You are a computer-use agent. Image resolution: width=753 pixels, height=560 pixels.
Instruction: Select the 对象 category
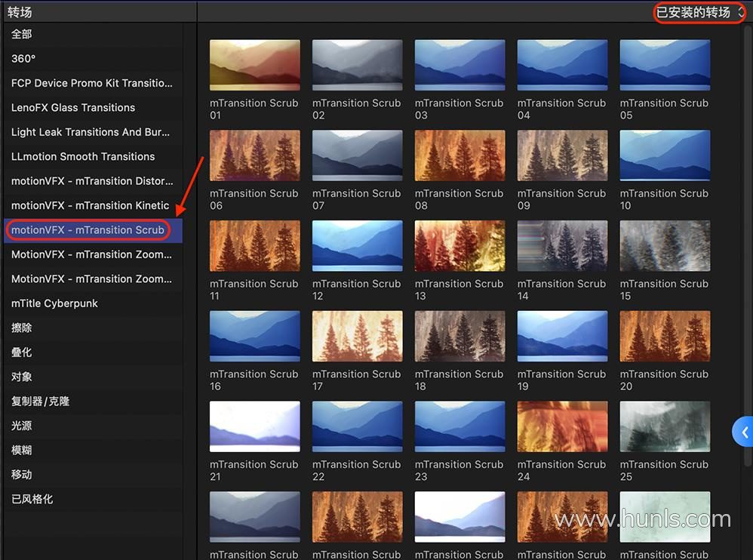(93, 377)
